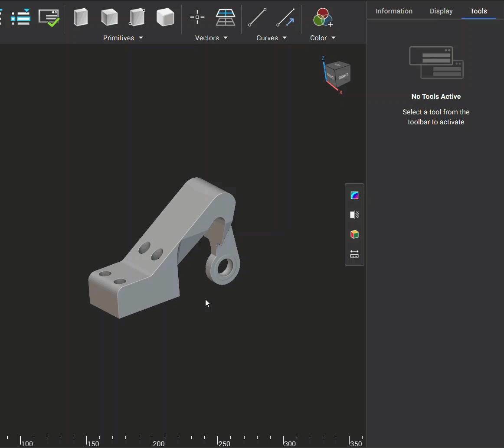Select the vector point crosshair tool
The image size is (504, 448).
[197, 17]
